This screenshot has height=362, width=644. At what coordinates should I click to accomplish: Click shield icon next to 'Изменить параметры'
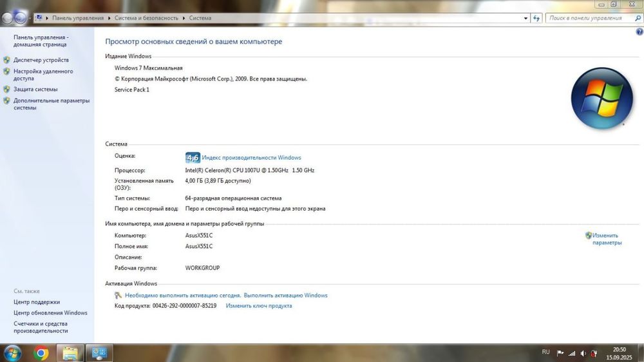(x=589, y=236)
